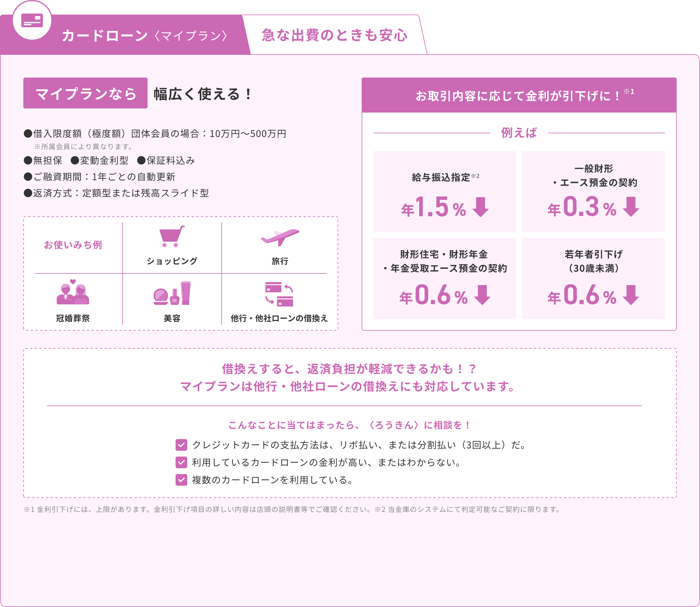Click the お使いみち例 label cell
Image resolution: width=700 pixels, height=607 pixels.
tap(73, 245)
